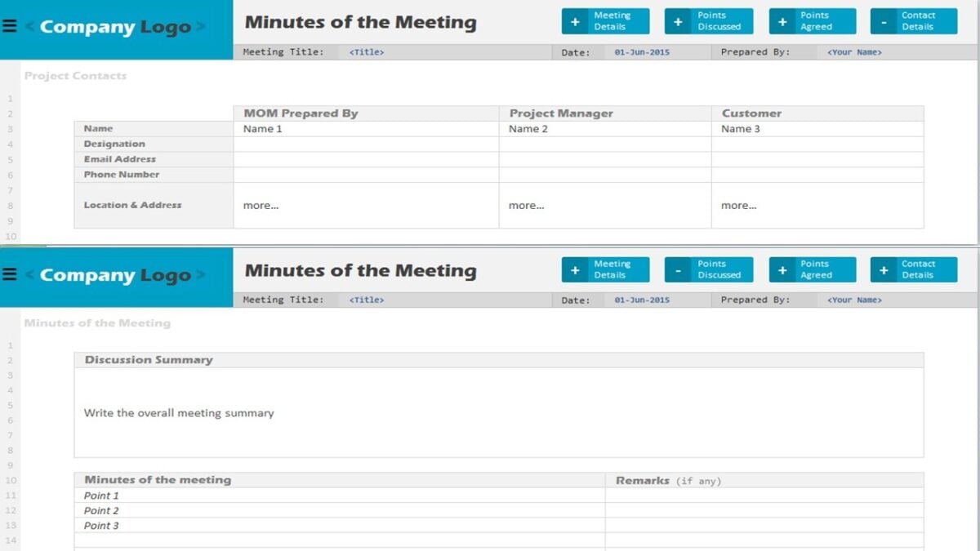Expand more details under Project Manager column
980x551 pixels.
tap(526, 205)
